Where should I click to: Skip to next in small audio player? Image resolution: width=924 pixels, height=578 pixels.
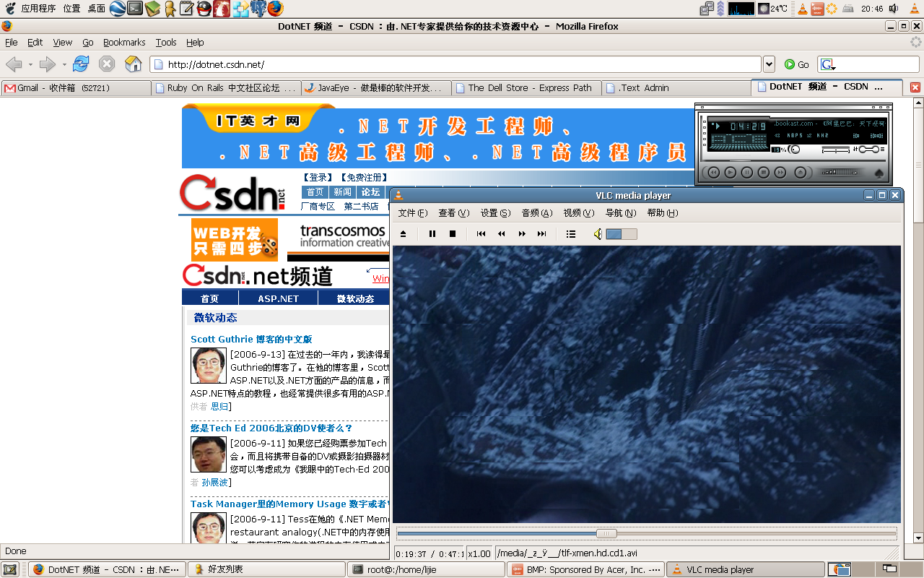click(x=780, y=172)
